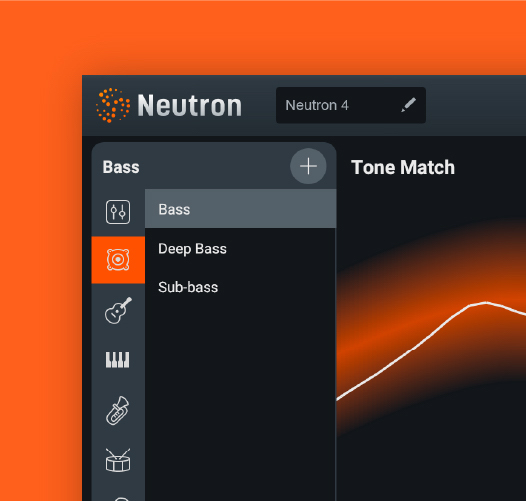Select the orange bass speaker category icon
This screenshot has height=501, width=526.
pyautogui.click(x=118, y=260)
